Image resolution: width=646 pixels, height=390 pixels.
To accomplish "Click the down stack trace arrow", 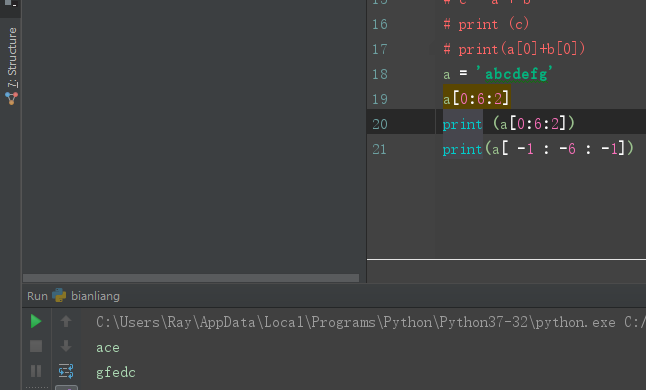I will [66, 346].
